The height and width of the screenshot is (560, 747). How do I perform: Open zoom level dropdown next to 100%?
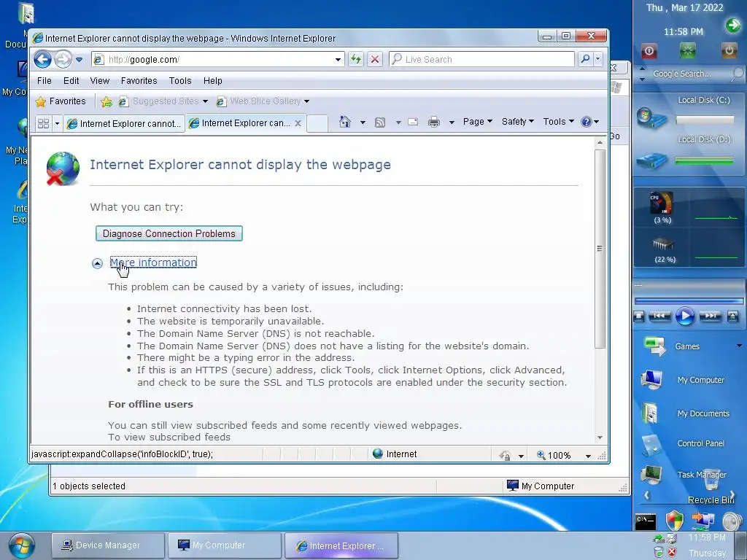(x=589, y=456)
